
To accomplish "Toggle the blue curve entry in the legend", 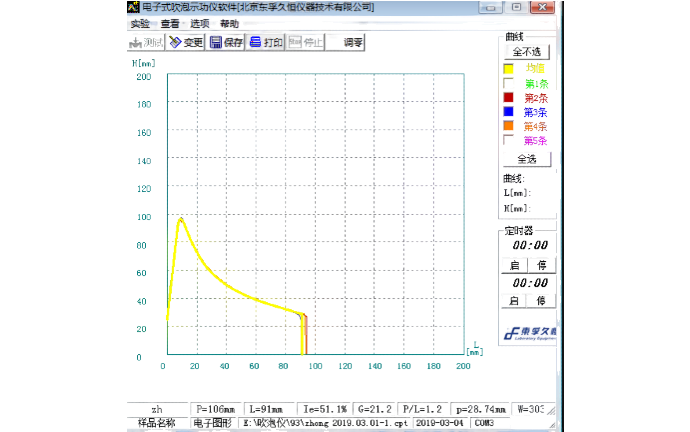I will click(x=537, y=113).
